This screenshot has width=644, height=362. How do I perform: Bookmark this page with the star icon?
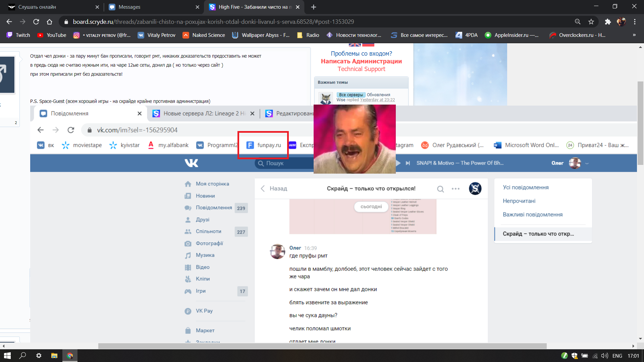pos(591,22)
